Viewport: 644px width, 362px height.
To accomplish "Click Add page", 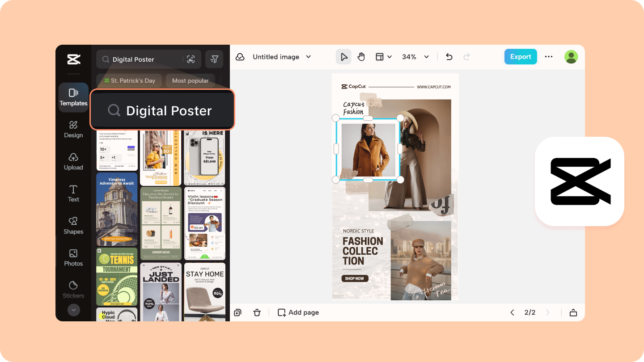I will point(298,312).
